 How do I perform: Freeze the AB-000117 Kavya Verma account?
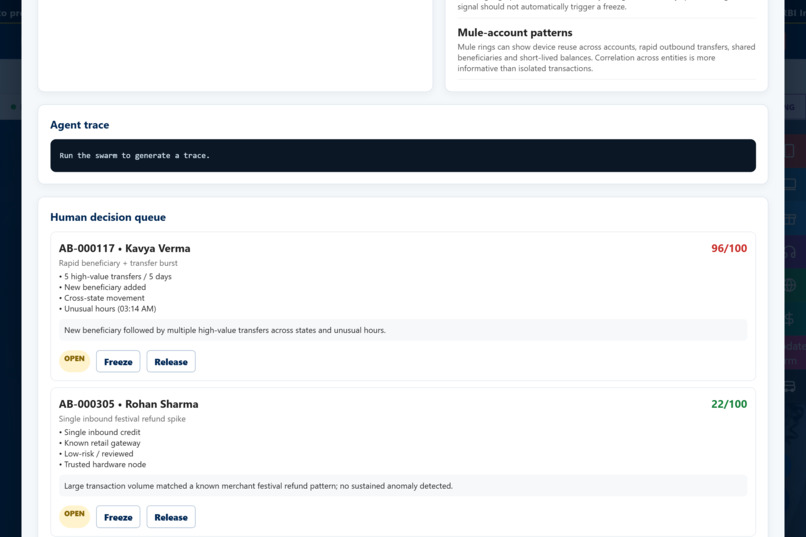118,362
